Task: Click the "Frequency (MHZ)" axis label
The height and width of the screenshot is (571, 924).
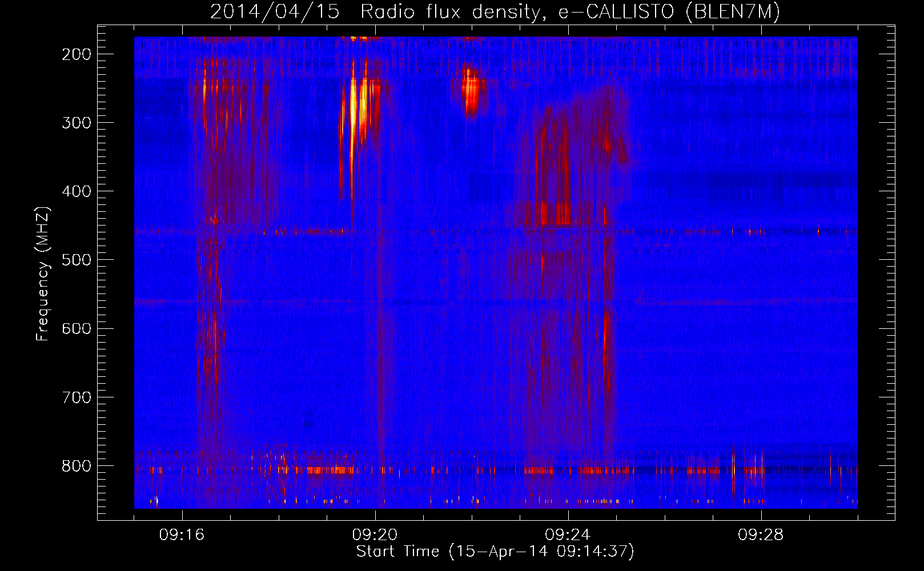Action: [x=43, y=274]
